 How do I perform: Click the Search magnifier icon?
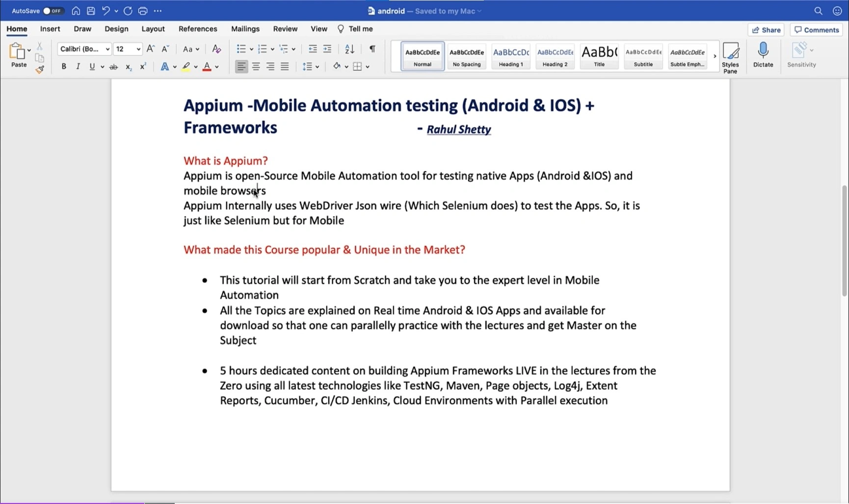pyautogui.click(x=818, y=11)
